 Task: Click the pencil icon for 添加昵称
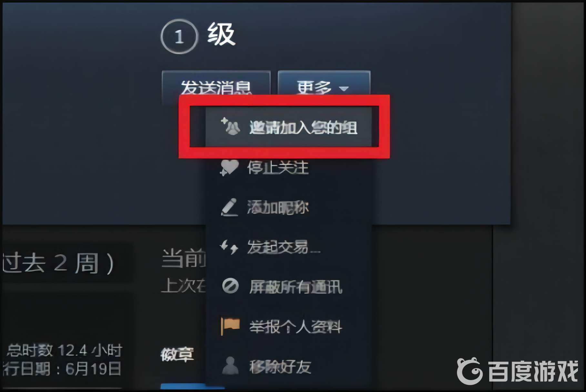229,207
